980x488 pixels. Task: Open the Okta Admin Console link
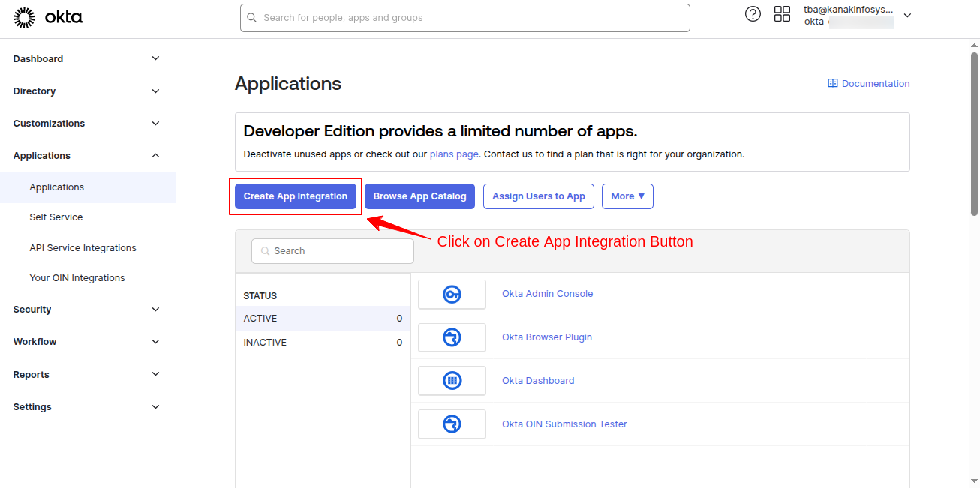[x=547, y=294]
